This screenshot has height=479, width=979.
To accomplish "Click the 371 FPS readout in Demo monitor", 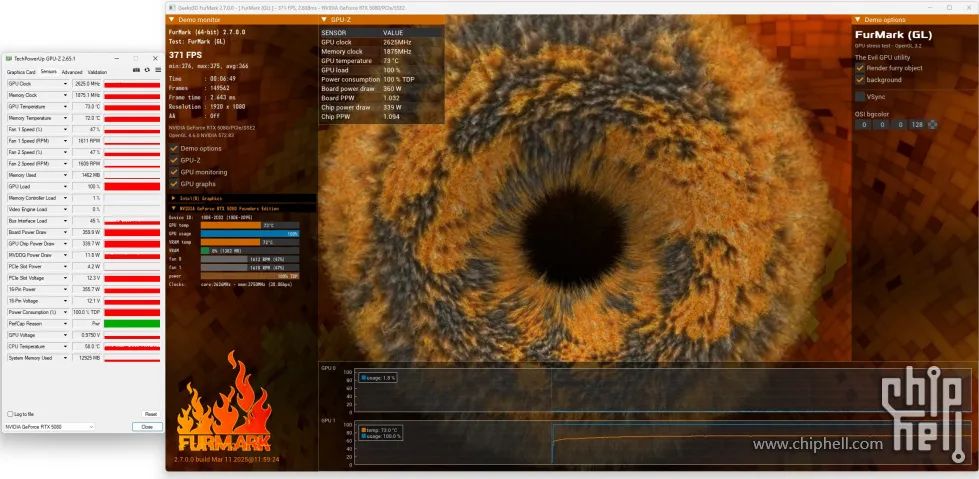I will (185, 56).
